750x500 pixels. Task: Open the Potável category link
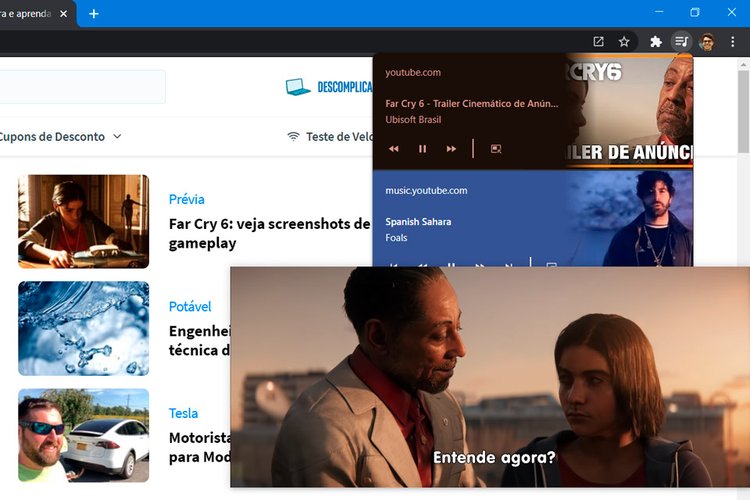[x=190, y=306]
